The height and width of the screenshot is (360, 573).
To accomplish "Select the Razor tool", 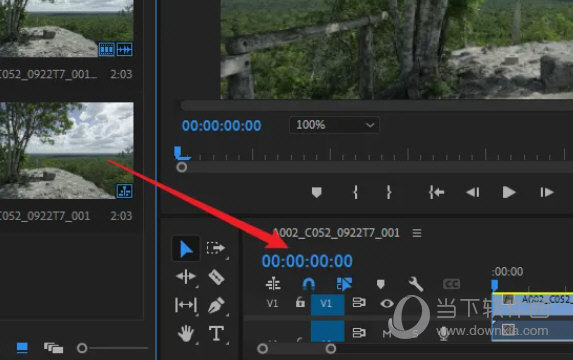I will click(x=216, y=277).
